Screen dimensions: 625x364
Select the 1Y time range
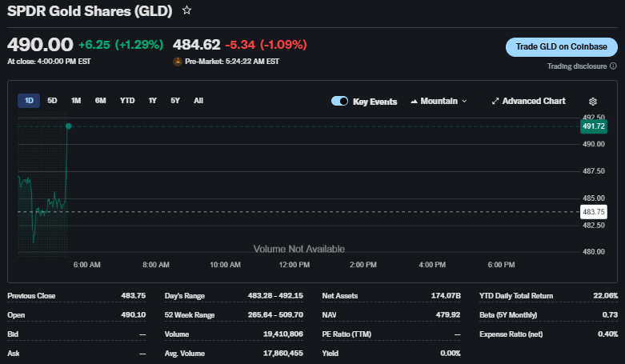(152, 101)
